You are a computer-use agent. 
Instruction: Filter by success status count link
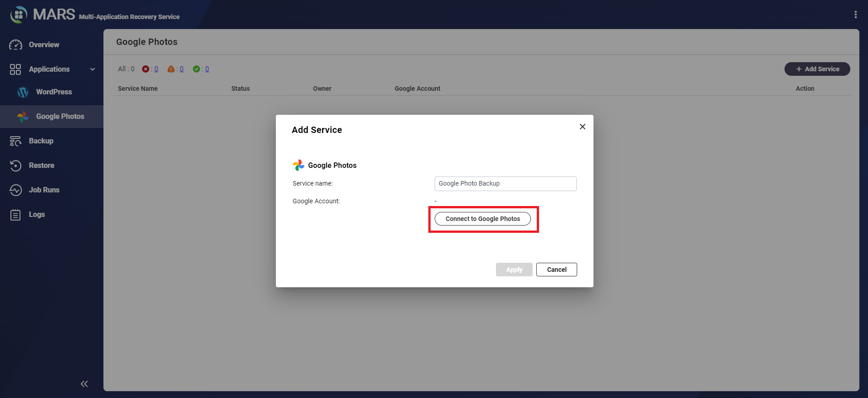[207, 69]
